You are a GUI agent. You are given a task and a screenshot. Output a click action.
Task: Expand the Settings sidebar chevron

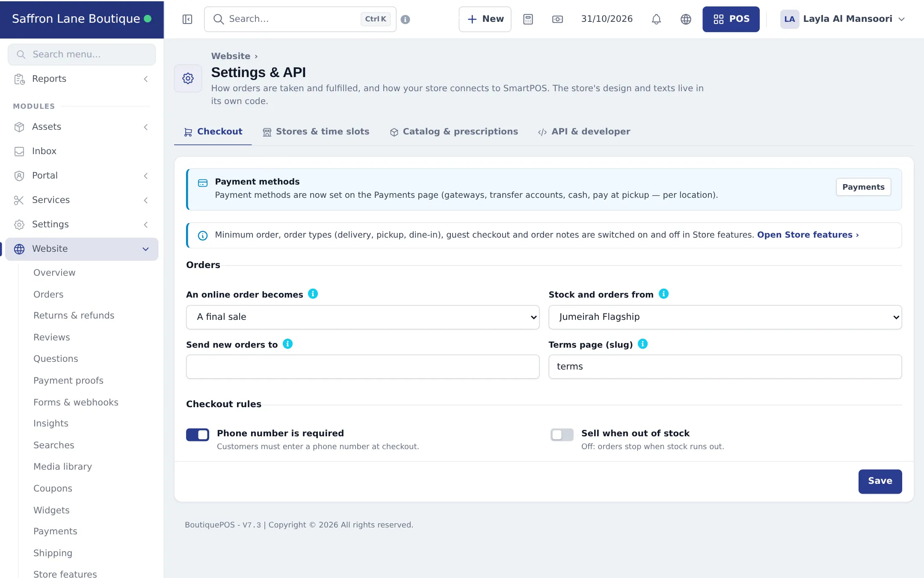click(146, 225)
